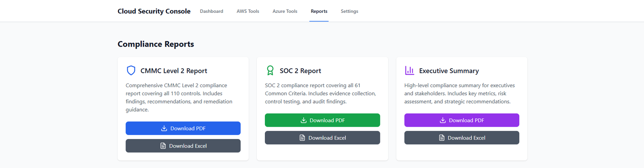The width and height of the screenshot is (644, 168).
Task: Download the CMMC Level 2 Excel
Action: 183,146
